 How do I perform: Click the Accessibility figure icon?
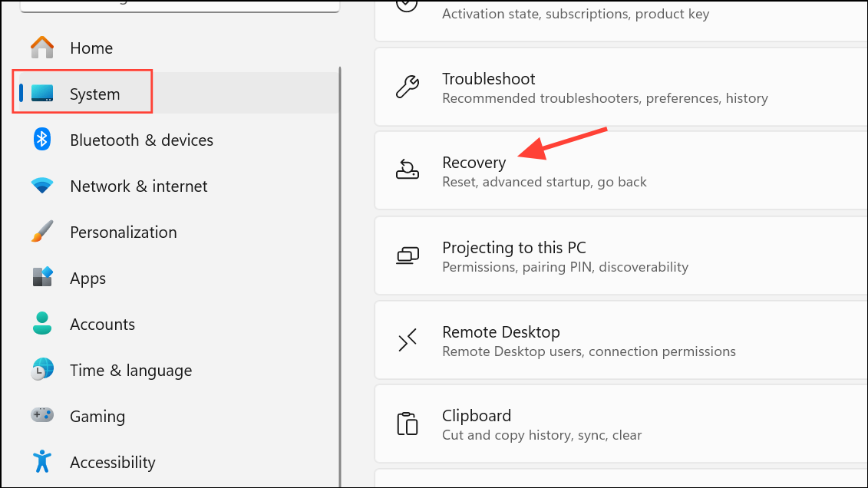pos(42,461)
